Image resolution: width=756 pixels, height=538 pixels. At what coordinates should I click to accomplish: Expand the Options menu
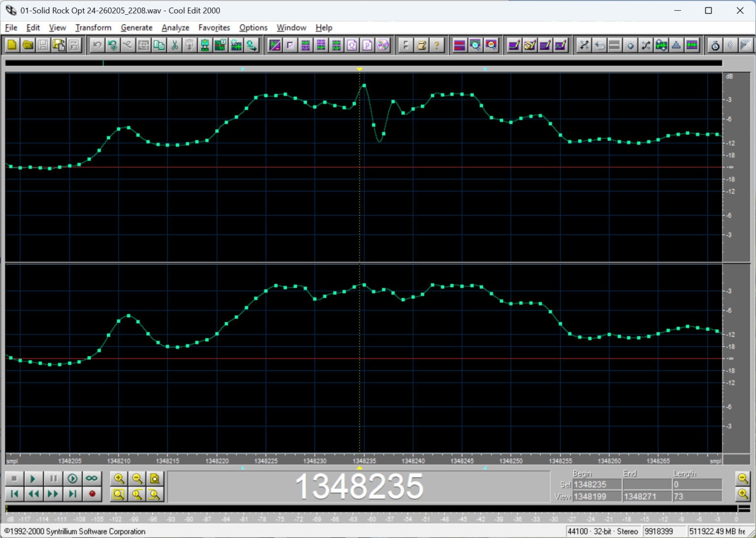(253, 28)
